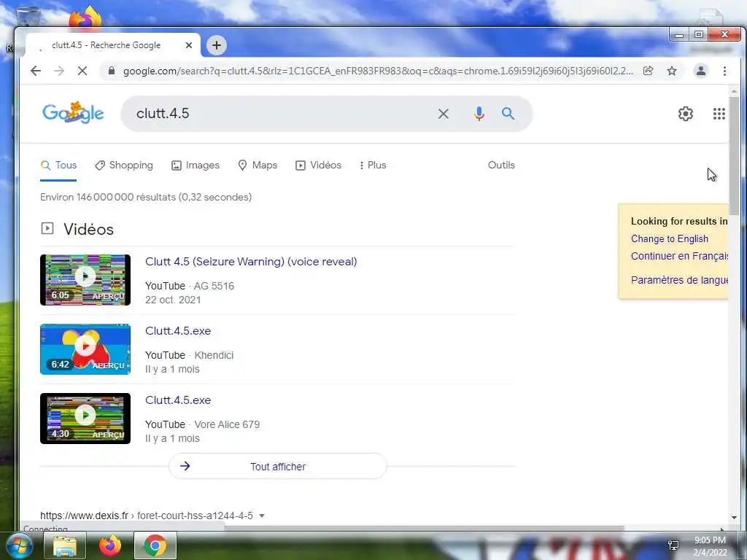Go back using the Chrome back arrow
The width and height of the screenshot is (747, 560).
click(36, 71)
